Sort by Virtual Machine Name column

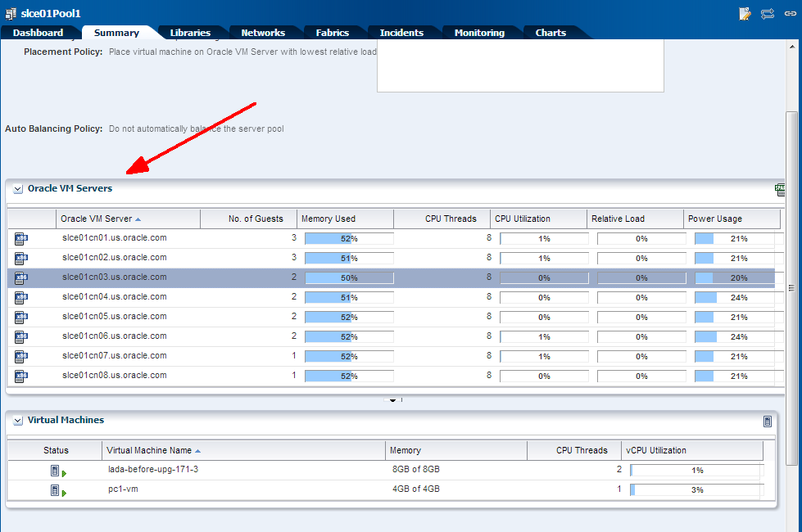(243, 450)
